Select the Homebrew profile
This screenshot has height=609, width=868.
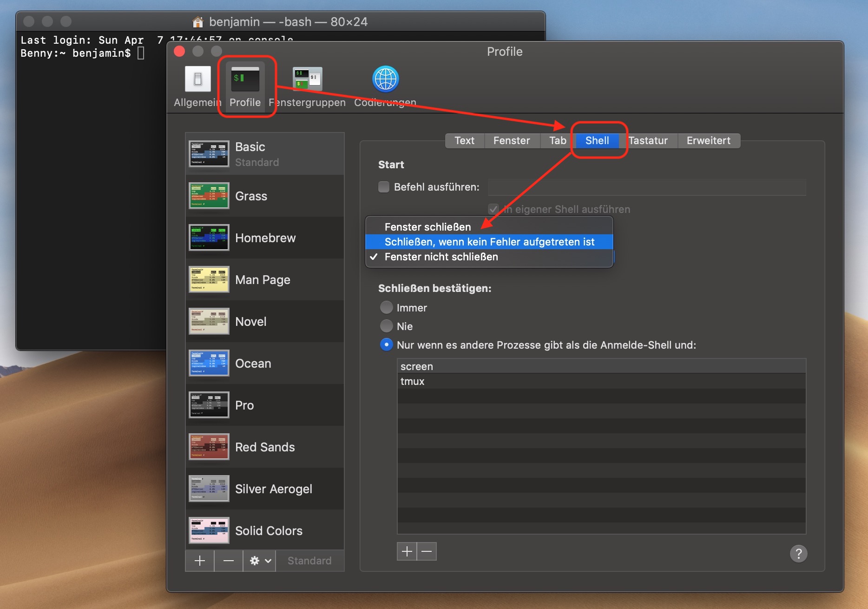265,238
